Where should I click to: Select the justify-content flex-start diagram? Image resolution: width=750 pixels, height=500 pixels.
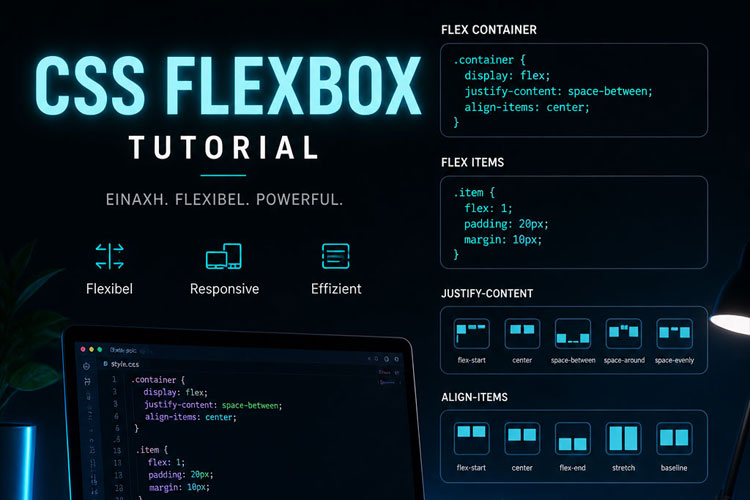pyautogui.click(x=472, y=333)
